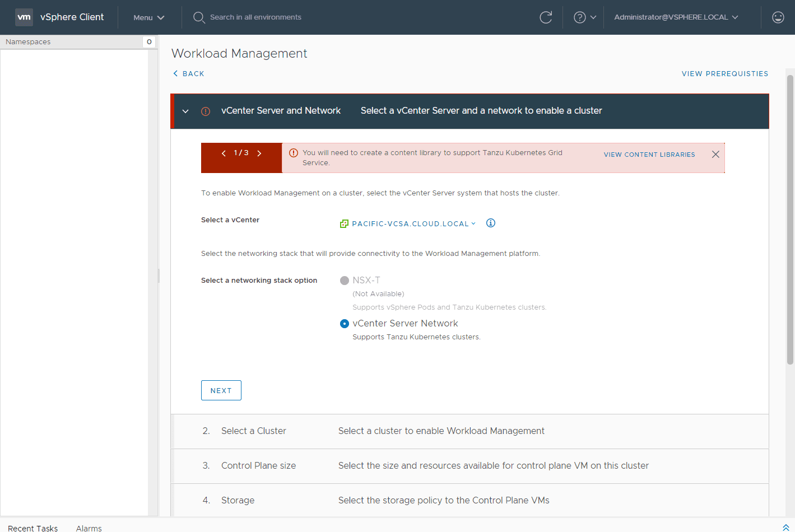Screen dimensions: 795x532
Task: Click the green vCenter server icon before PACIFIC-VCSA.CLOUD.LOCAL
Action: pos(343,223)
